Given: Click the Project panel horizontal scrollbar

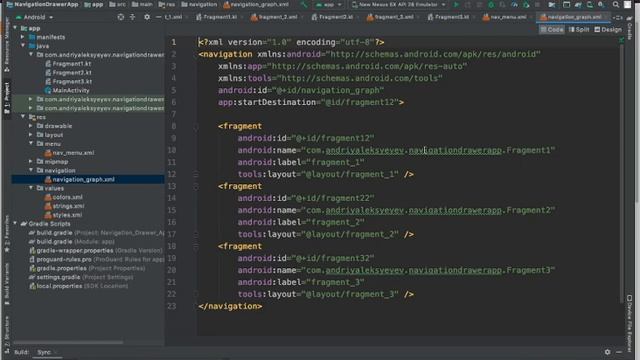Looking at the screenshot, I should click(x=68, y=342).
